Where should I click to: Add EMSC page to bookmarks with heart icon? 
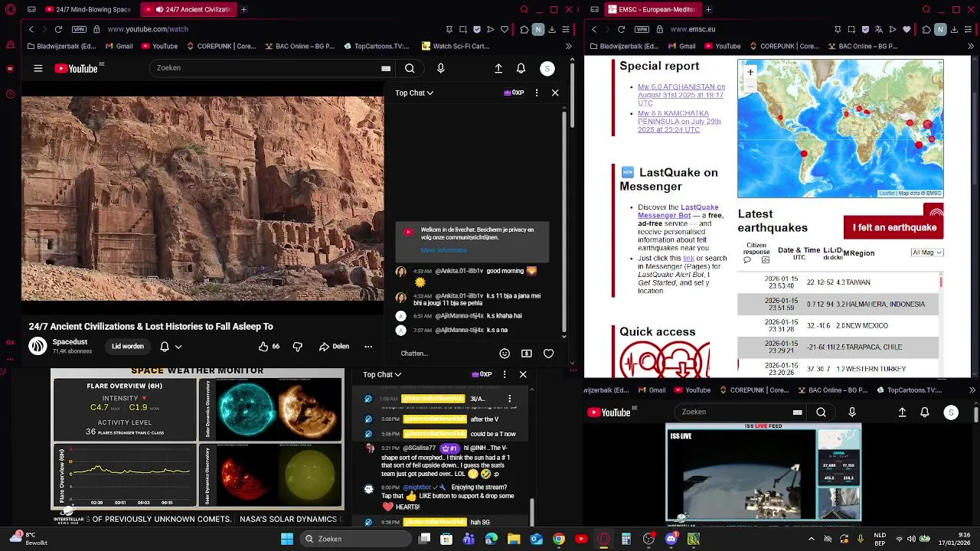907,29
